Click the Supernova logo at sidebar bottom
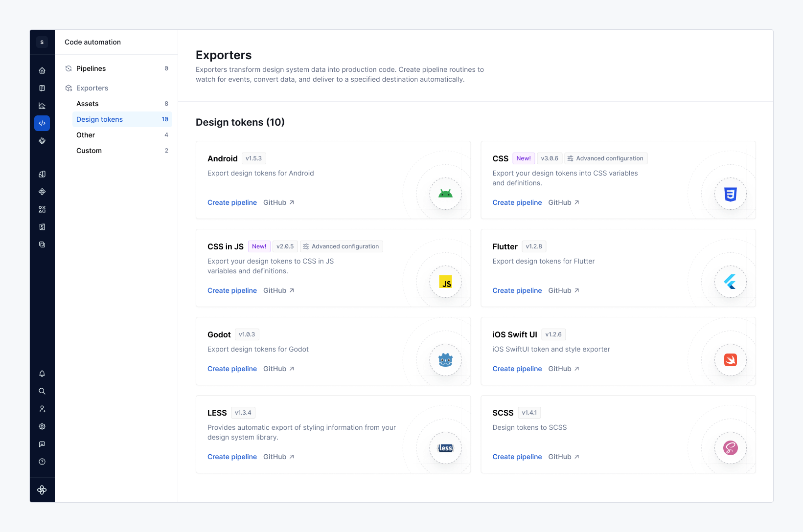 click(x=42, y=490)
